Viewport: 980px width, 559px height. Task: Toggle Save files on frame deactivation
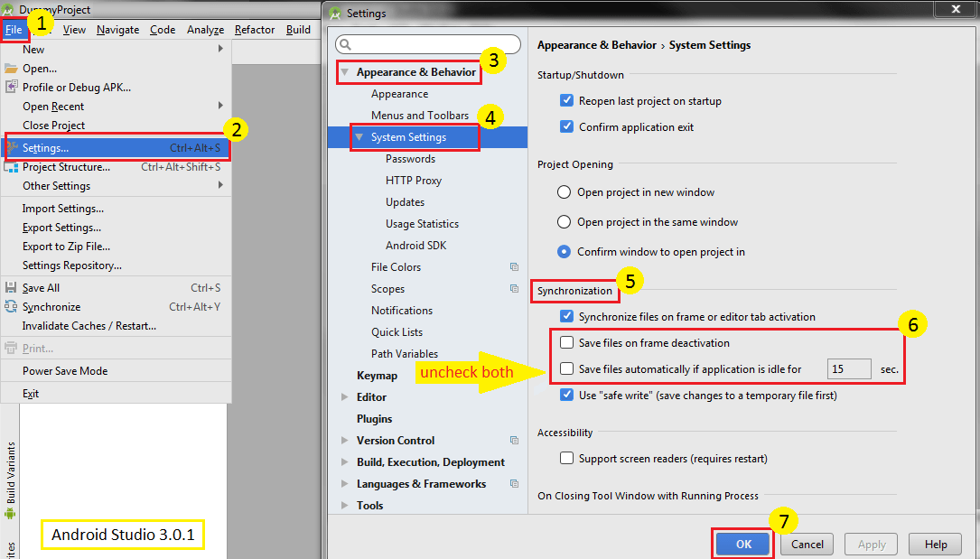click(x=567, y=343)
